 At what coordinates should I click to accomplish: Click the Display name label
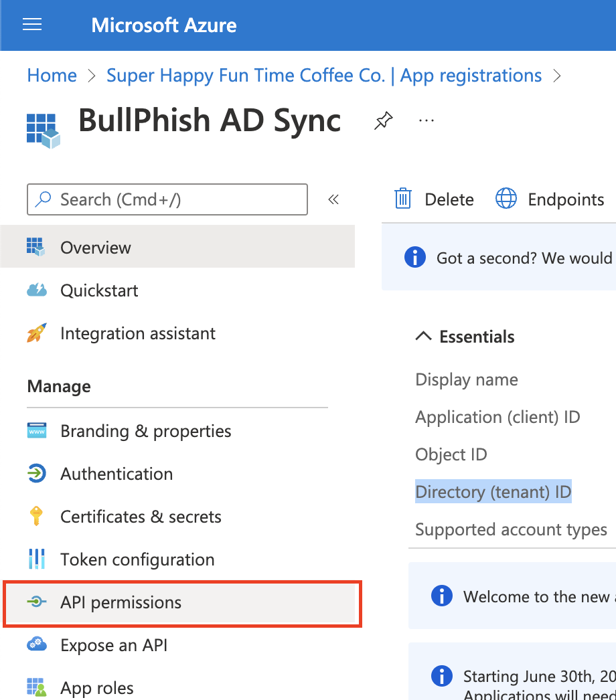[x=467, y=380]
